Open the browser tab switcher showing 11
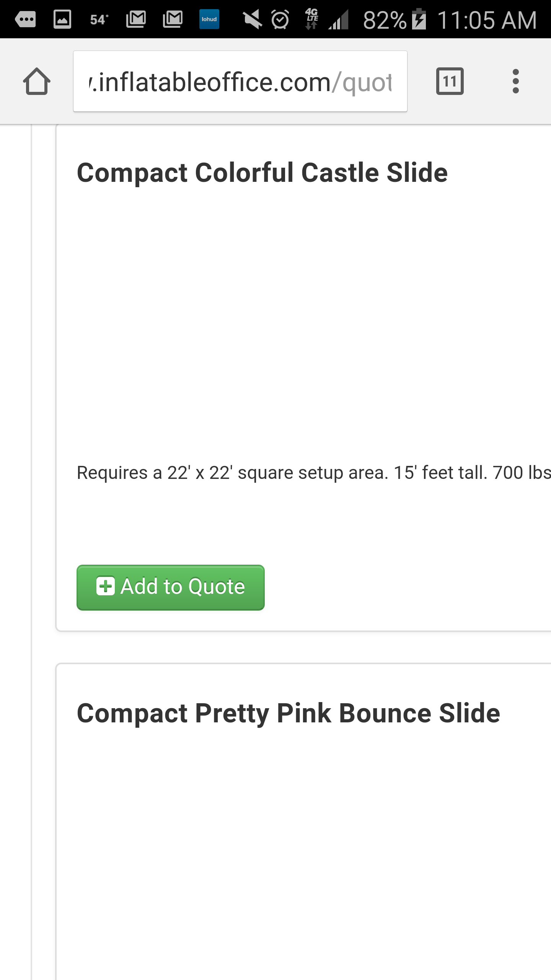The width and height of the screenshot is (551, 980). (x=450, y=81)
